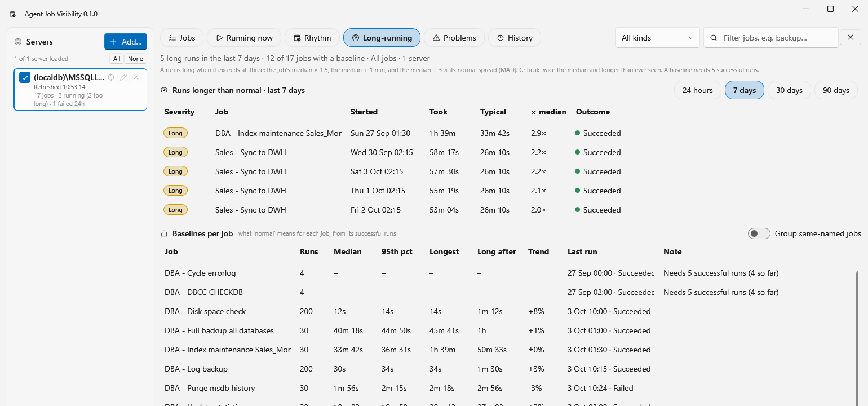The height and width of the screenshot is (406, 868).
Task: Refresh the (localdb)\MSSQLL server
Action: coord(111,77)
